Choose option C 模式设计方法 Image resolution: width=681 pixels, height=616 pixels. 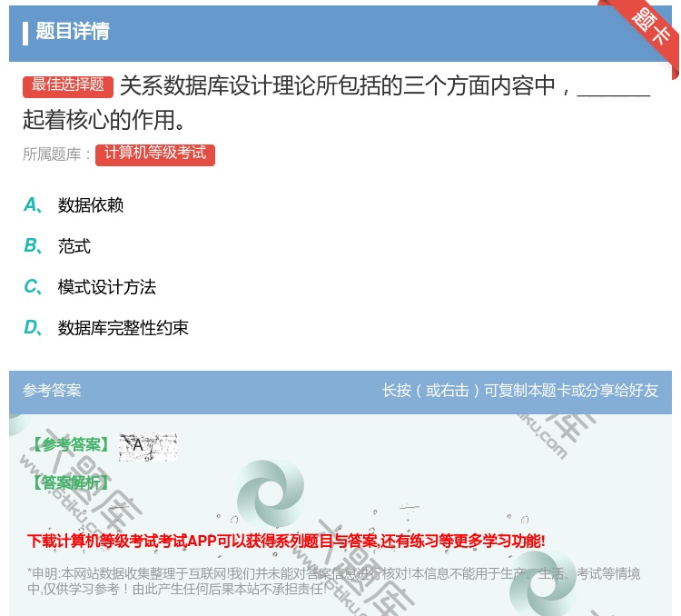point(90,287)
